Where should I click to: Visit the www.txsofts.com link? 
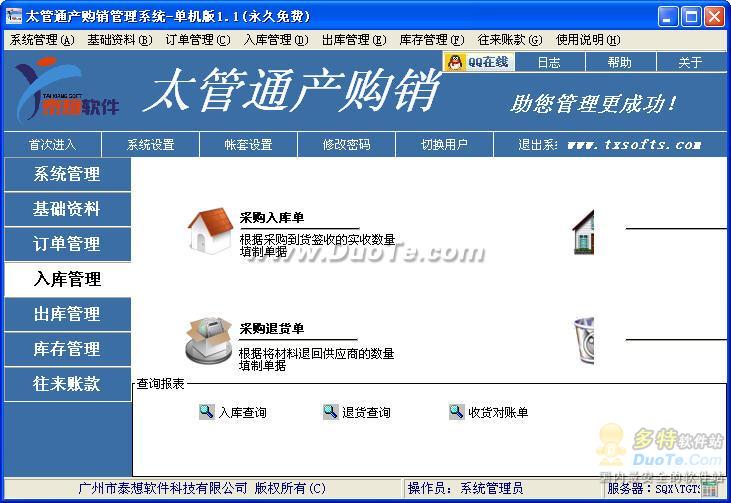[x=634, y=145]
